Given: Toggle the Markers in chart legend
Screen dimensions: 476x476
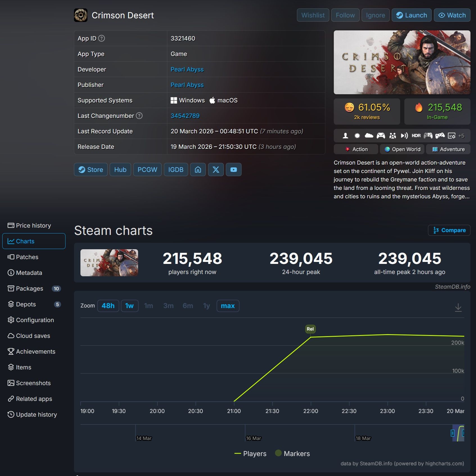Looking at the screenshot, I should pyautogui.click(x=292, y=453).
